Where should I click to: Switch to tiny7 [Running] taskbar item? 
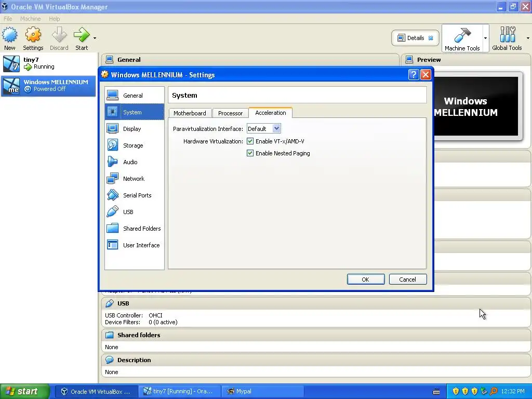point(179,392)
